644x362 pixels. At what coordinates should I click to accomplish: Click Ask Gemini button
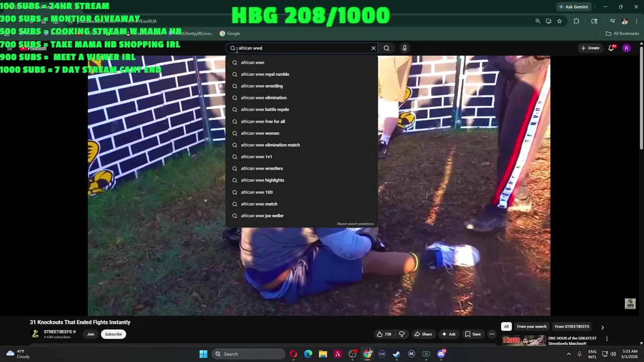pyautogui.click(x=573, y=7)
